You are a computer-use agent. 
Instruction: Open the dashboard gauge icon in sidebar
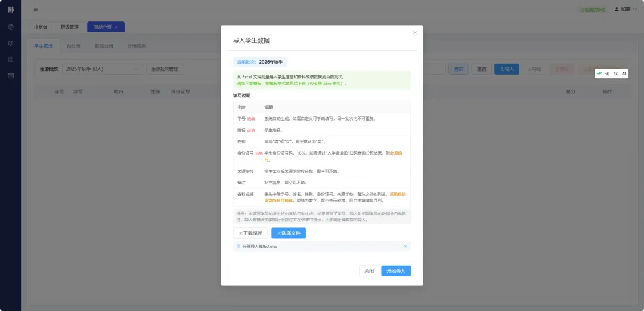pos(11,27)
